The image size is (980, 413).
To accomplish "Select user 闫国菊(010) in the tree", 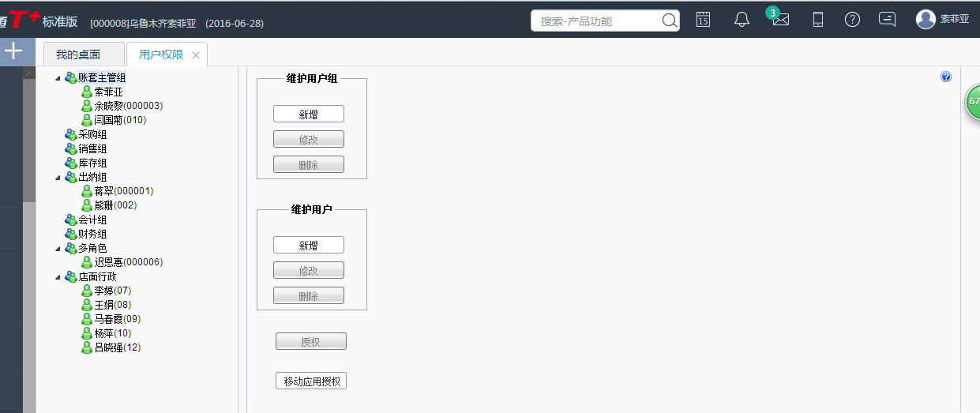I will pyautogui.click(x=120, y=120).
